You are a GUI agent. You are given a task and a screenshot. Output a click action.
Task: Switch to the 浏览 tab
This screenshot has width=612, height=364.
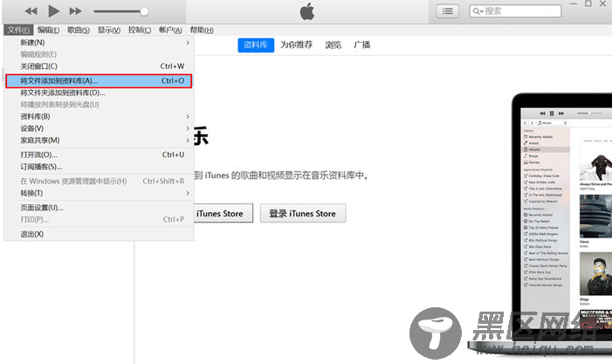point(334,45)
